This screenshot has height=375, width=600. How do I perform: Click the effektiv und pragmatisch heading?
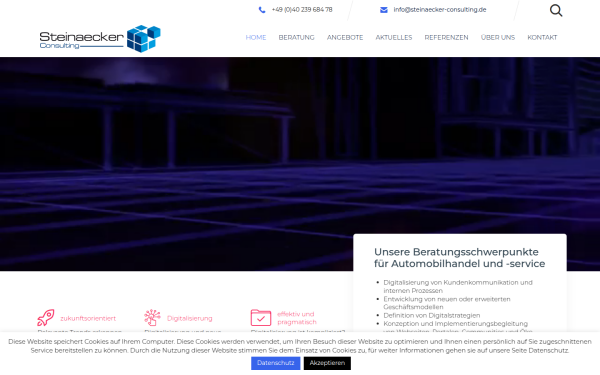tap(297, 318)
